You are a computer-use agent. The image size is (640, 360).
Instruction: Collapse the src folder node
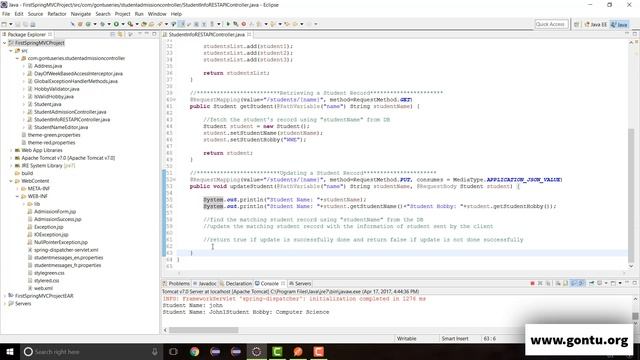pos(11,51)
